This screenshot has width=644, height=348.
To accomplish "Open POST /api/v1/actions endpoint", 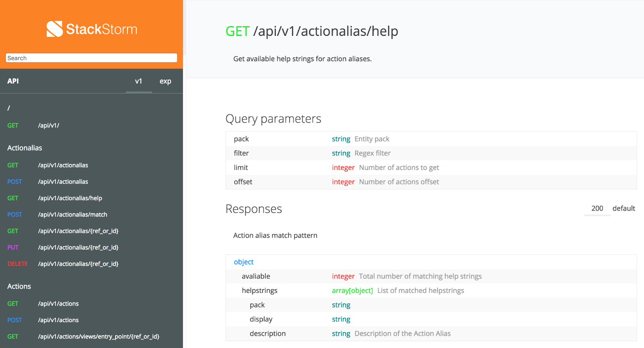I will pyautogui.click(x=58, y=320).
